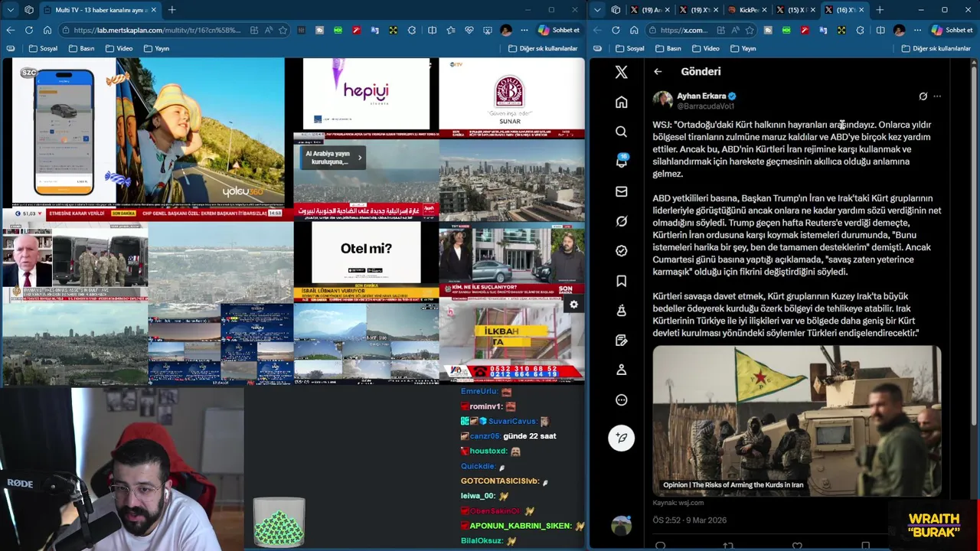
Task: Click the post timestamp 9 Mar 2026
Action: tap(690, 520)
